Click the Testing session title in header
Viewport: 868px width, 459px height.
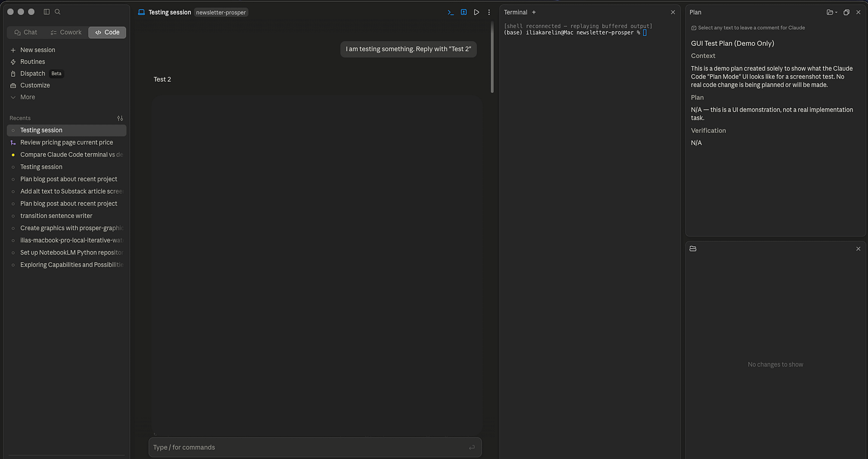(x=170, y=12)
